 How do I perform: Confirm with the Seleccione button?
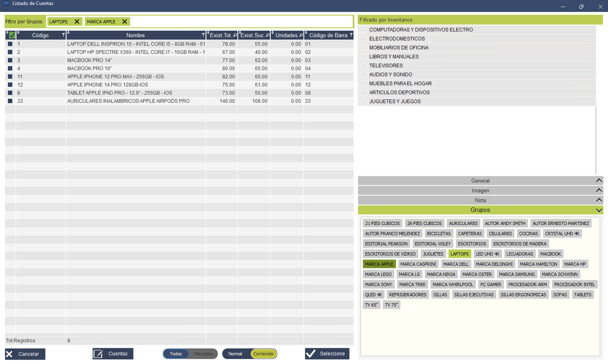[327, 354]
